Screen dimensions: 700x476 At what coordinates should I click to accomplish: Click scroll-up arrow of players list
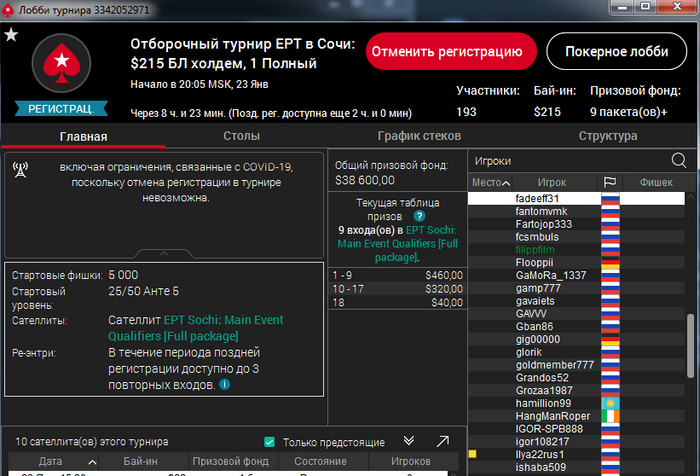tap(690, 197)
